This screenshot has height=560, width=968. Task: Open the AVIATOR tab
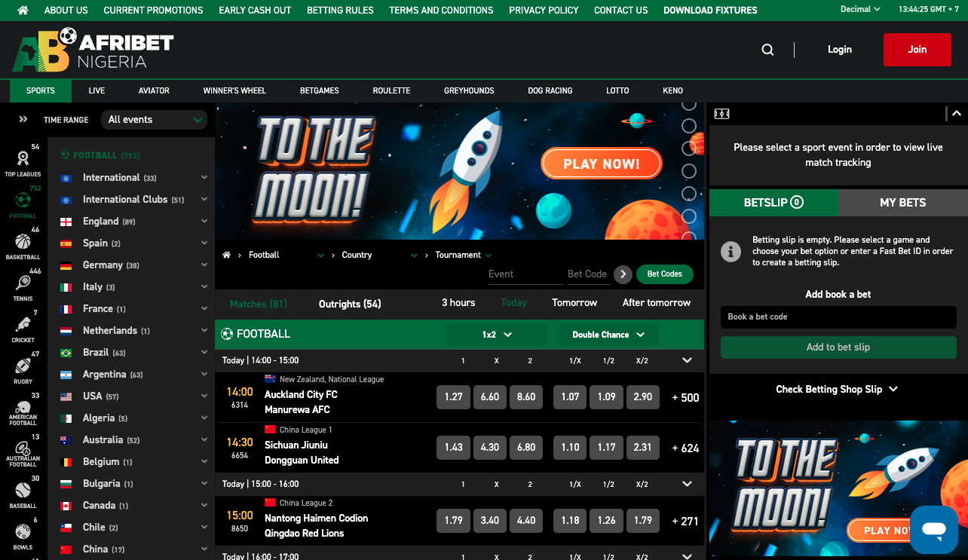(x=154, y=90)
